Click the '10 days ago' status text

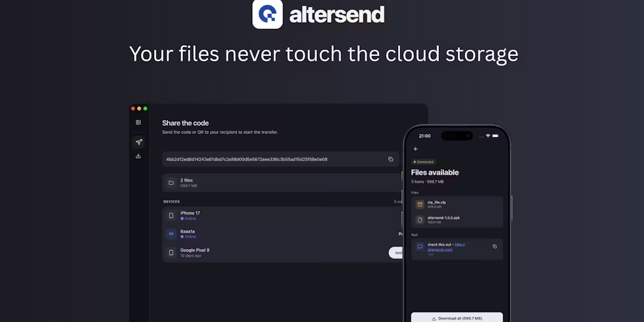point(191,255)
